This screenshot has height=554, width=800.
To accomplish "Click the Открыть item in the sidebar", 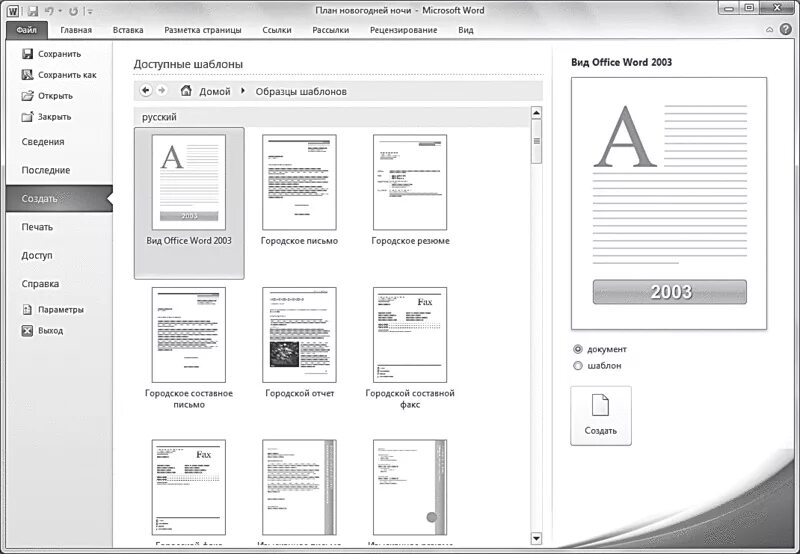I will click(x=47, y=95).
